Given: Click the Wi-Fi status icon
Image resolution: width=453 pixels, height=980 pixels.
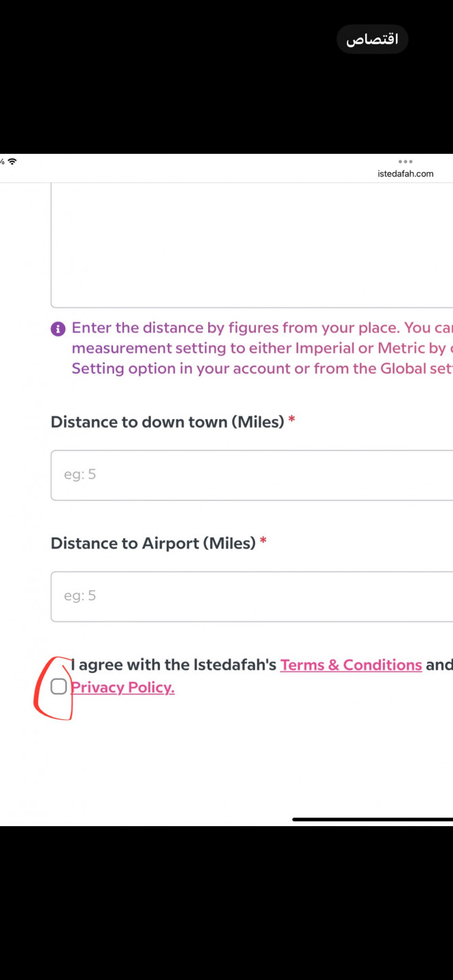Looking at the screenshot, I should [12, 162].
